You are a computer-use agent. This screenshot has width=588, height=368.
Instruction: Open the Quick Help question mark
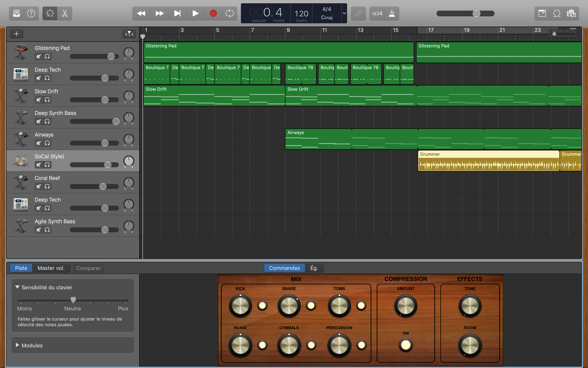[31, 13]
